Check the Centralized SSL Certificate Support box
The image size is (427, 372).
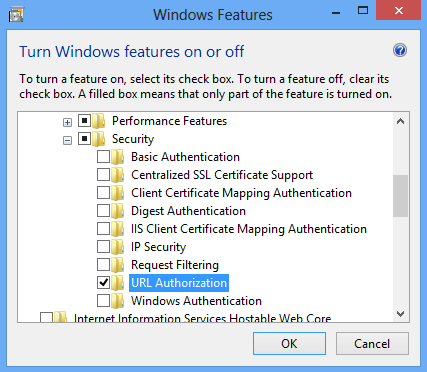click(103, 175)
